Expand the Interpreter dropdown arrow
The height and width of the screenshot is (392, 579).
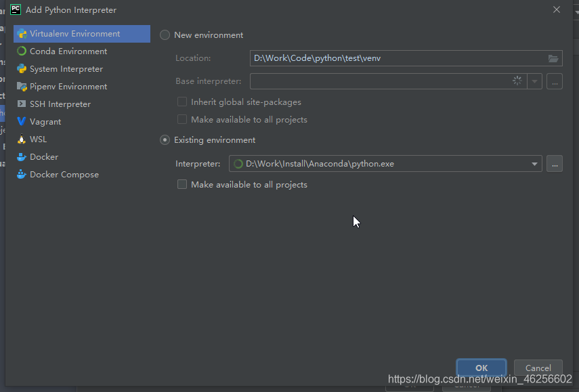pyautogui.click(x=534, y=164)
